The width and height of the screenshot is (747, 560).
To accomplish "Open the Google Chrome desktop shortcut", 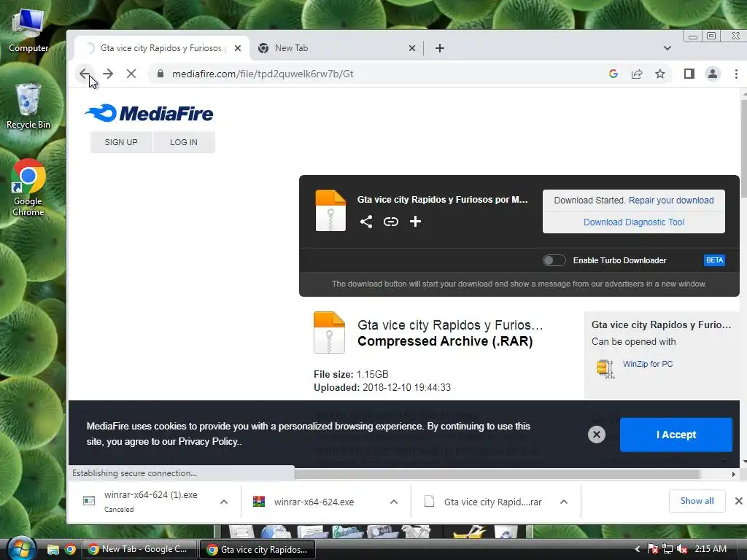I will [x=28, y=187].
